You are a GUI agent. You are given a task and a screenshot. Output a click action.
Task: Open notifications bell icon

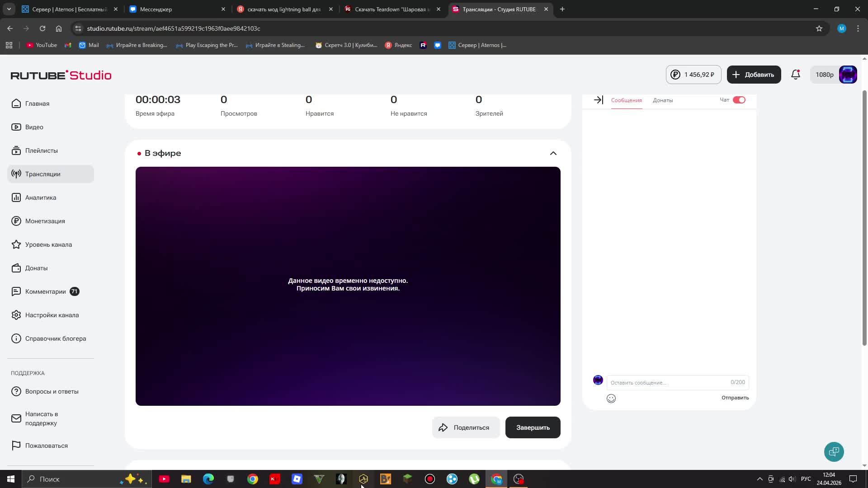pyautogui.click(x=796, y=75)
